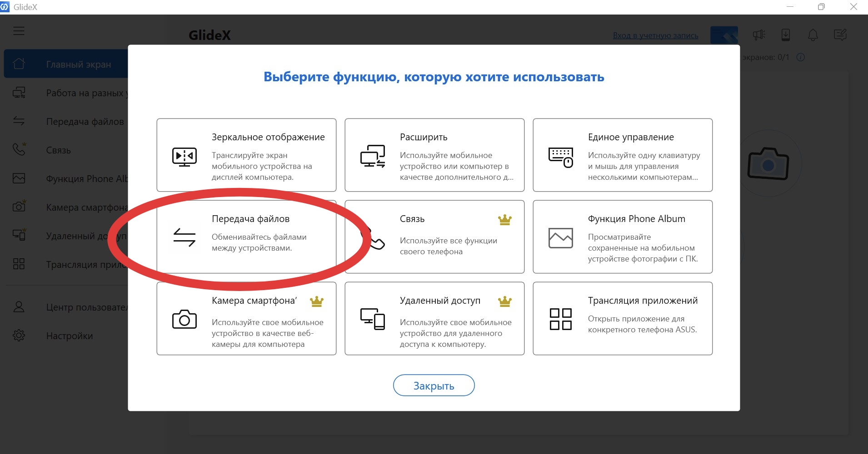Choose the Функция Phone Album card in dialog
868x454 pixels.
coord(623,237)
